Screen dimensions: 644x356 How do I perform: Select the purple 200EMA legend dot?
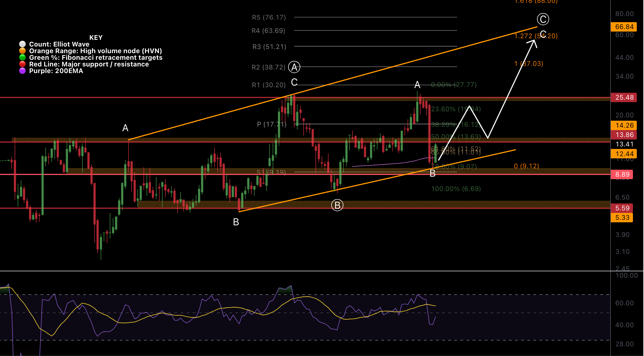23,71
